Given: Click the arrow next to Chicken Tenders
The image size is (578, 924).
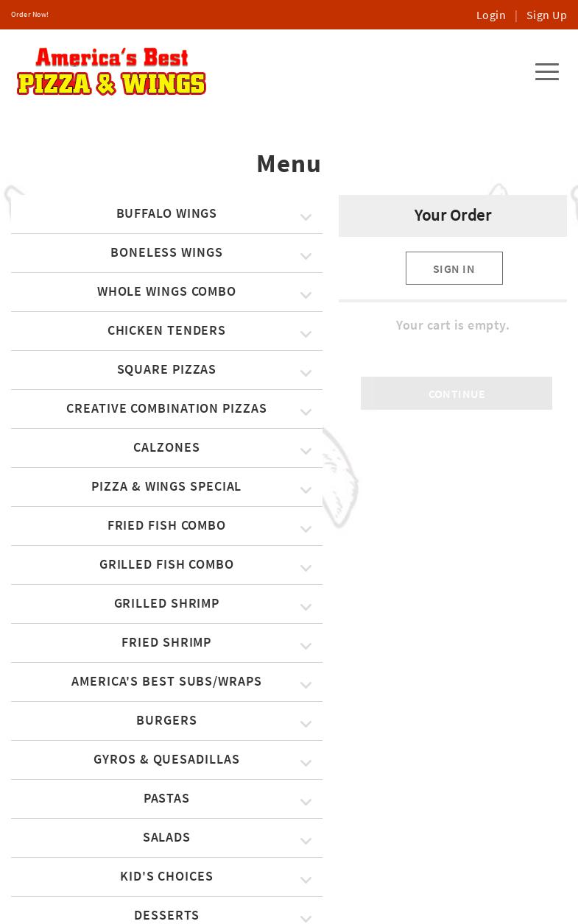Looking at the screenshot, I should click(x=306, y=334).
